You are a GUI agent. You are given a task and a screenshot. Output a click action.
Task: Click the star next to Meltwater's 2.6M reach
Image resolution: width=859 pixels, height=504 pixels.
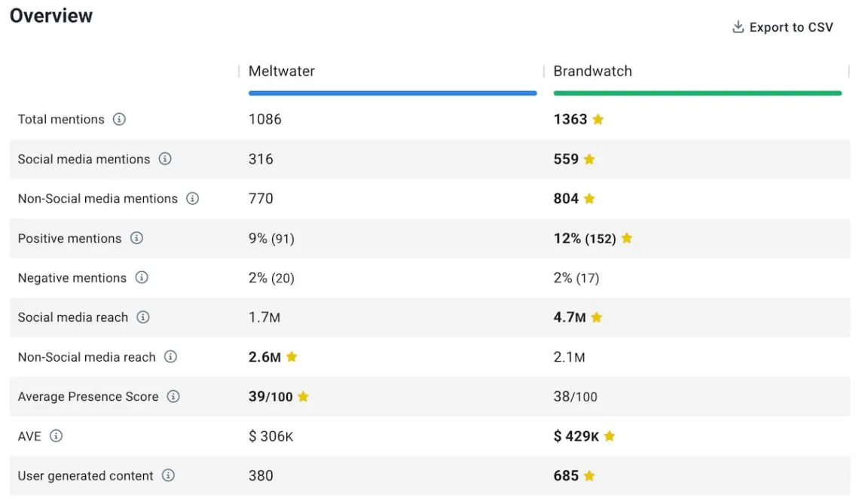[290, 356]
